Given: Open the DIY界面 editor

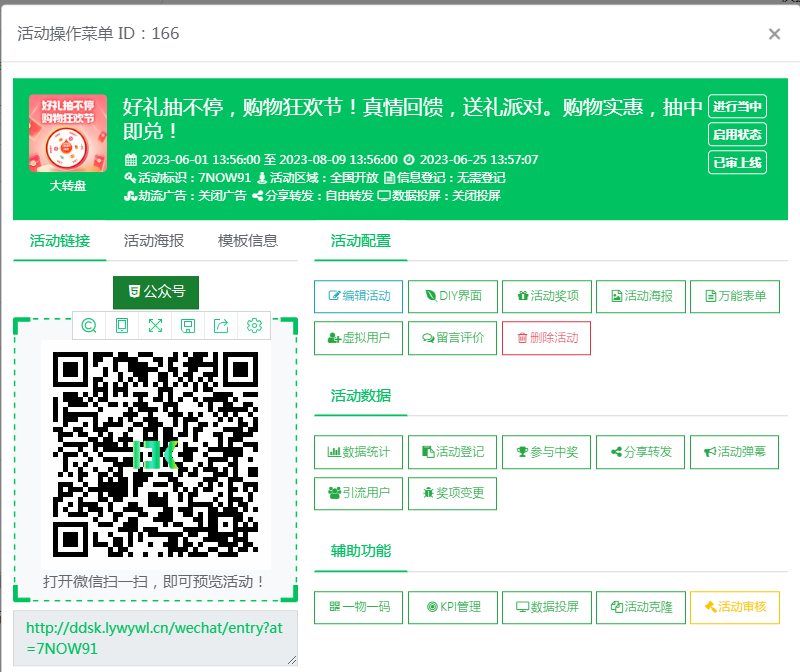Looking at the screenshot, I should point(453,296).
